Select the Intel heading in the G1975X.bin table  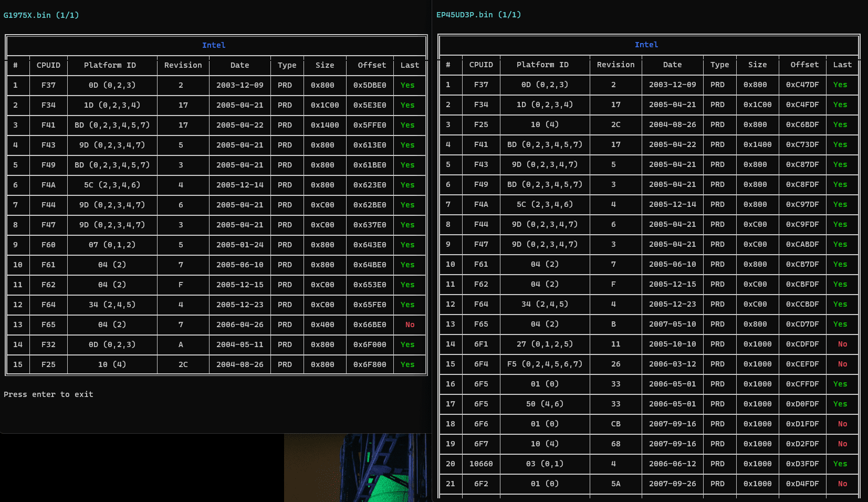coord(214,45)
